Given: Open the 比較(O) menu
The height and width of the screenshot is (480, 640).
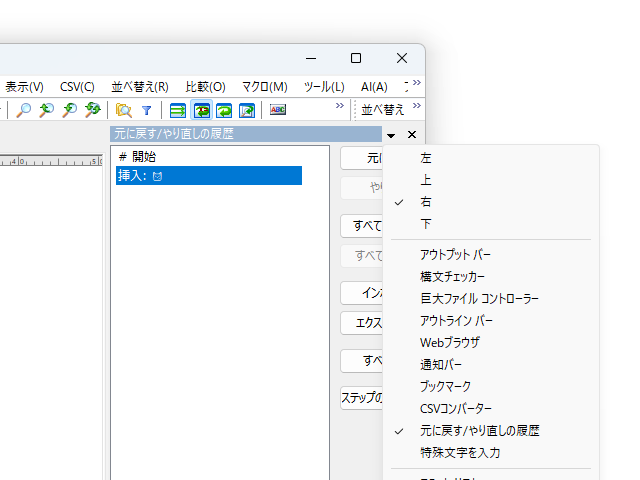Looking at the screenshot, I should pyautogui.click(x=205, y=87).
